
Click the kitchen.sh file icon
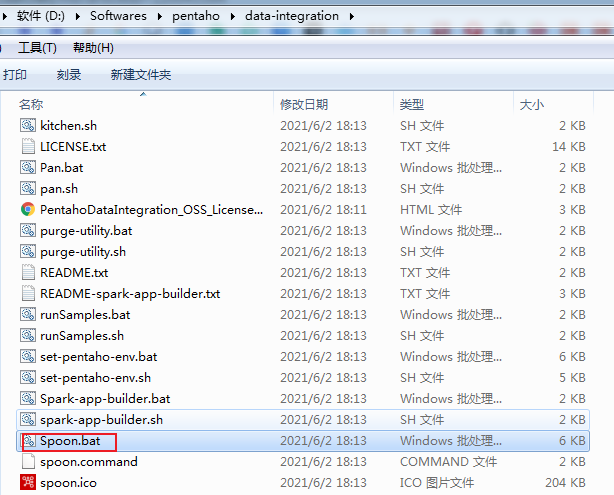pyautogui.click(x=28, y=125)
